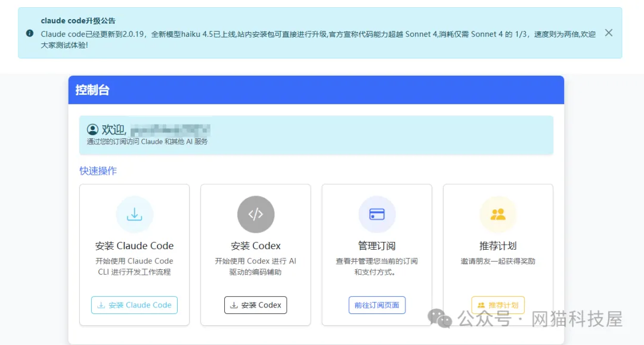Click the WeChat logo in the watermark

441,319
